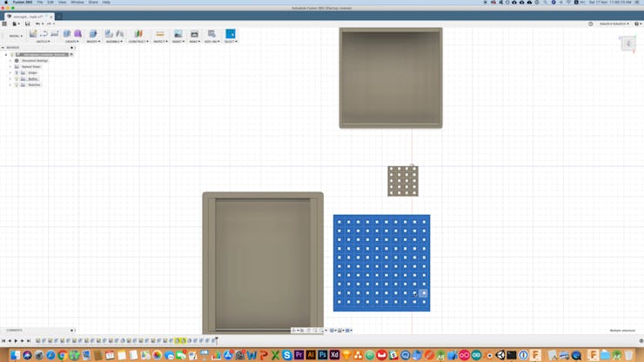Click the timeline settings gear icon
Screen dimensions: 644x362
tap(641, 340)
